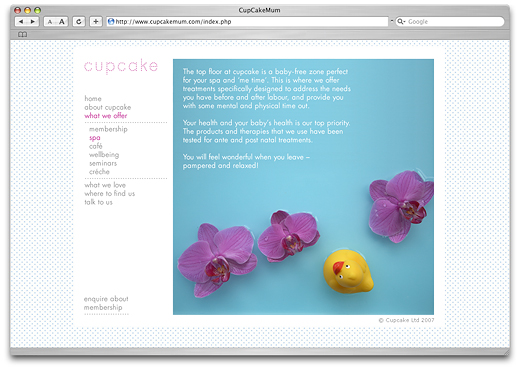520x369 pixels.
Task: Click the enquire about membership link
Action: click(106, 303)
